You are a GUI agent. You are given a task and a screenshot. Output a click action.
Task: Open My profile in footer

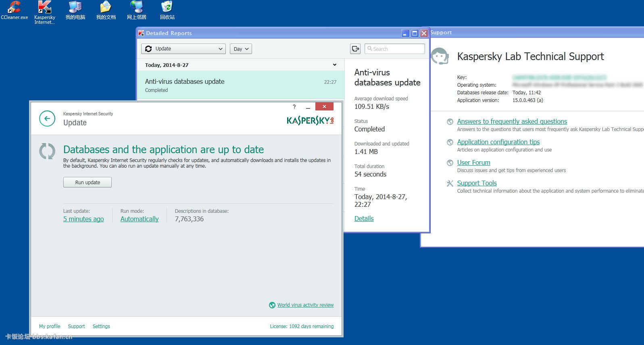pos(50,326)
